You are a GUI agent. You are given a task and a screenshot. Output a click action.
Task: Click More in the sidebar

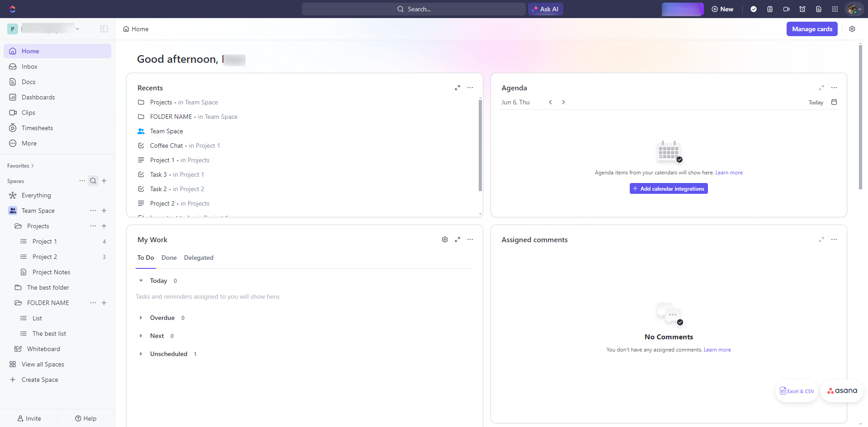point(57,143)
